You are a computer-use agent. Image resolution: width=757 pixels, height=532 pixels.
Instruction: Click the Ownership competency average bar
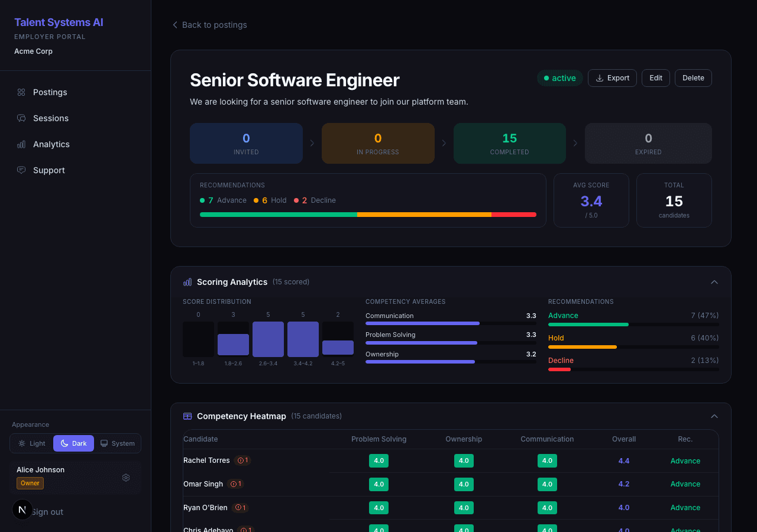point(451,362)
